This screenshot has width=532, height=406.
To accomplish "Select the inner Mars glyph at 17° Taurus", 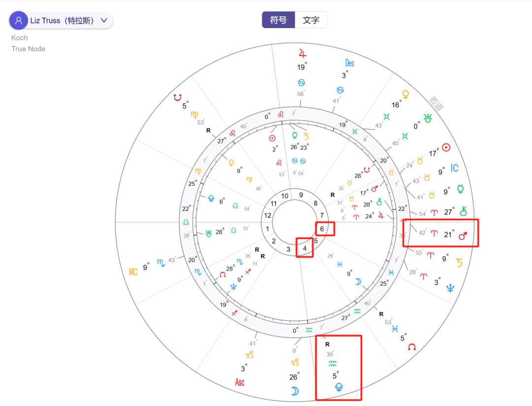I will (x=374, y=189).
